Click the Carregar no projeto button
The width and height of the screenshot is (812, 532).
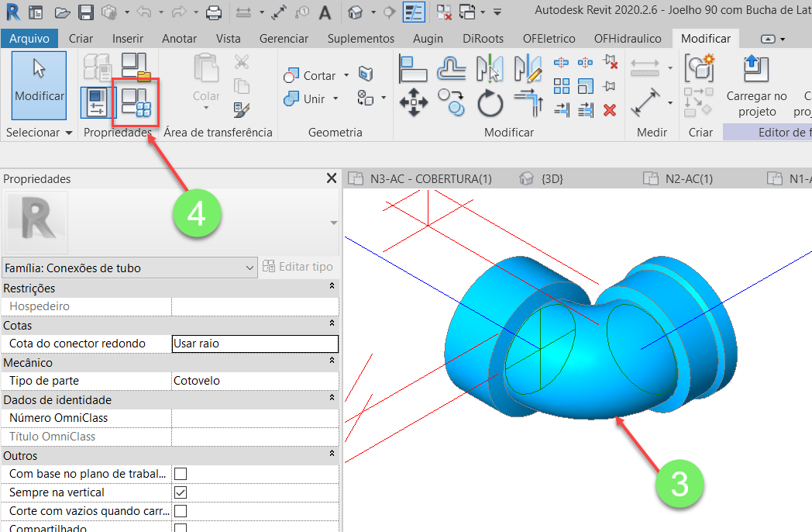[x=756, y=85]
